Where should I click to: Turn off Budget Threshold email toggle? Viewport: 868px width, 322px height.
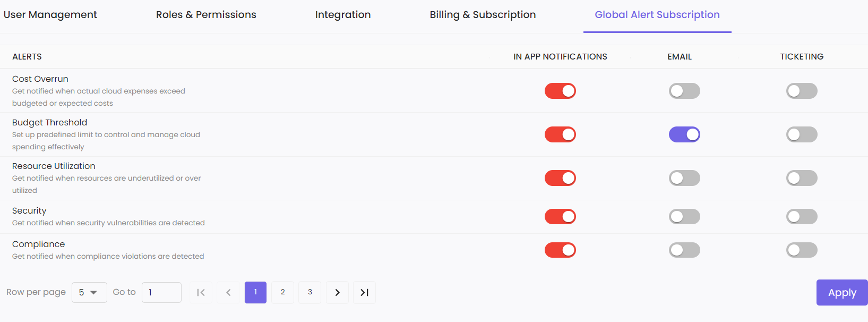click(684, 134)
